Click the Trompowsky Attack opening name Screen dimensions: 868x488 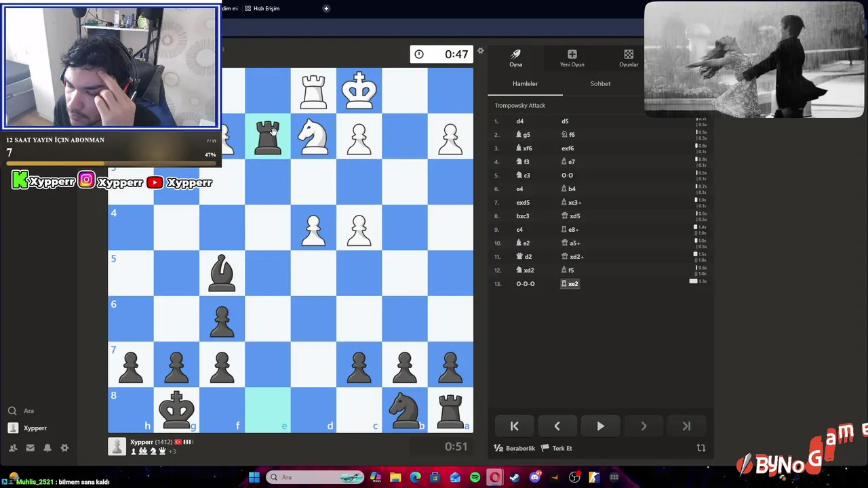[x=520, y=105]
